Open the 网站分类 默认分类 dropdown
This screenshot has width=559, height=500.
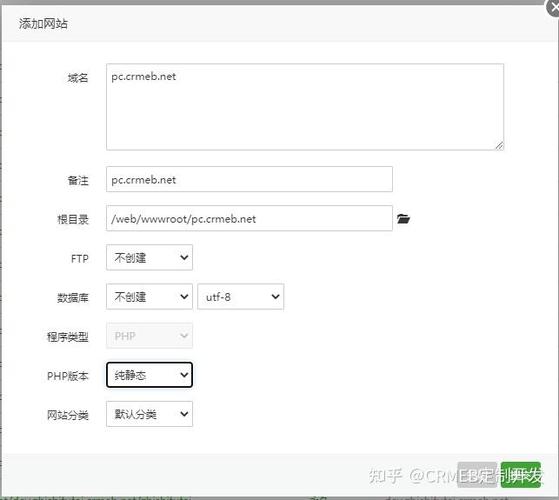149,414
